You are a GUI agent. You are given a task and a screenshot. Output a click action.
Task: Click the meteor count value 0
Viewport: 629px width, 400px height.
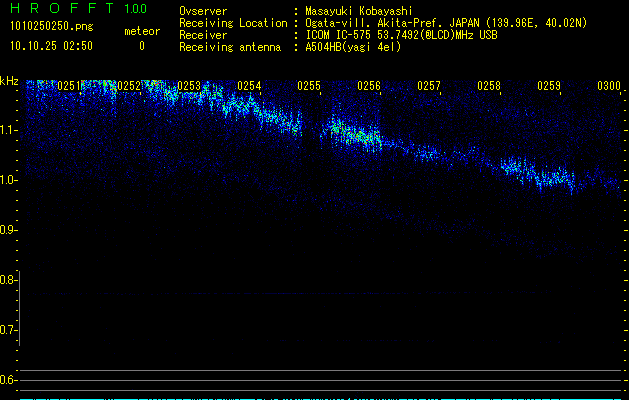click(x=142, y=46)
